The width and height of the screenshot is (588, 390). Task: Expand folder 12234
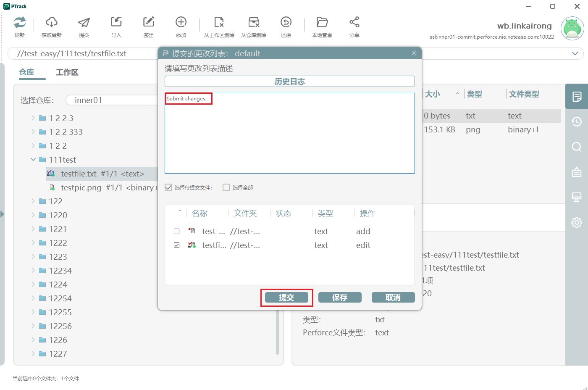pyautogui.click(x=33, y=270)
